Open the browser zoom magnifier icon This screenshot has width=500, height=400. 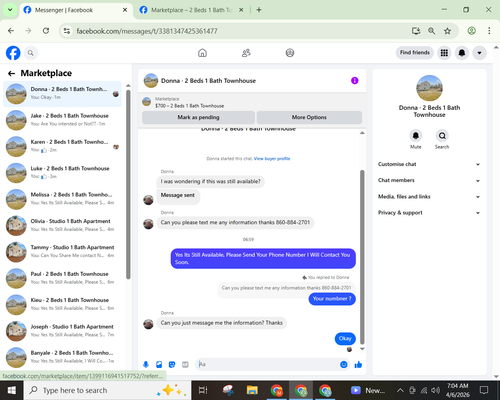tap(431, 31)
